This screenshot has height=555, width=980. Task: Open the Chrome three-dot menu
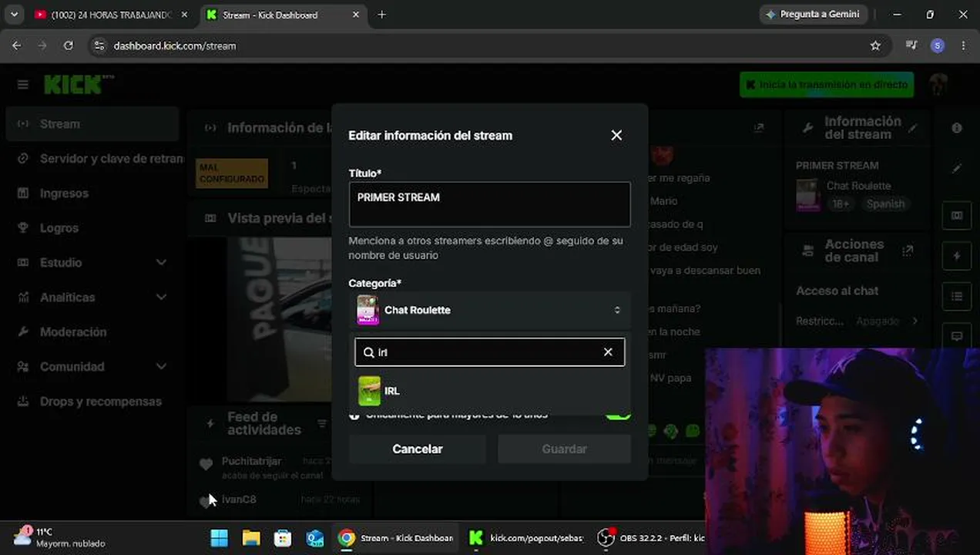[x=963, y=45]
